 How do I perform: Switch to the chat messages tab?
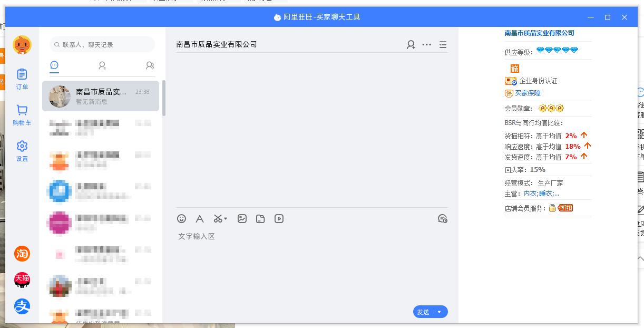54,65
